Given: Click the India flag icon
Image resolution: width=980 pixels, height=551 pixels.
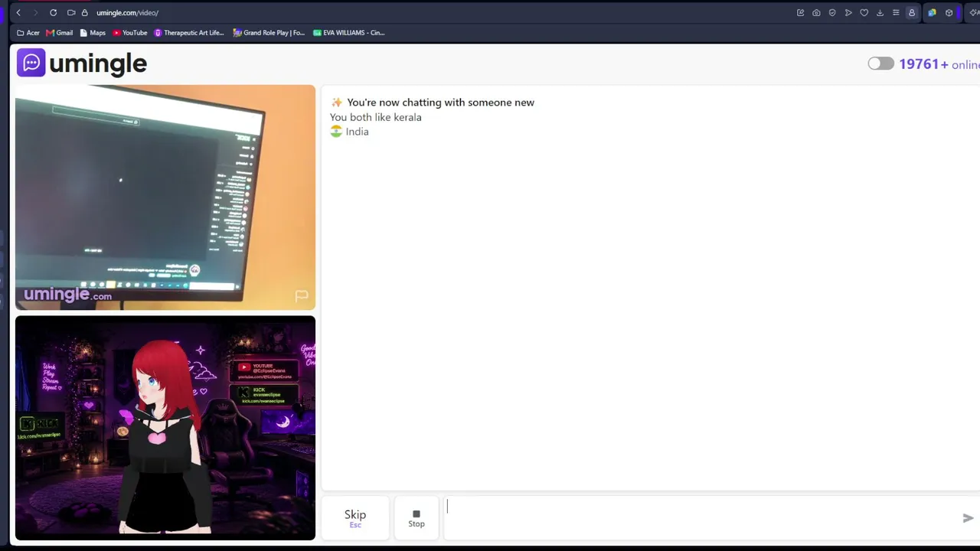Looking at the screenshot, I should [336, 132].
